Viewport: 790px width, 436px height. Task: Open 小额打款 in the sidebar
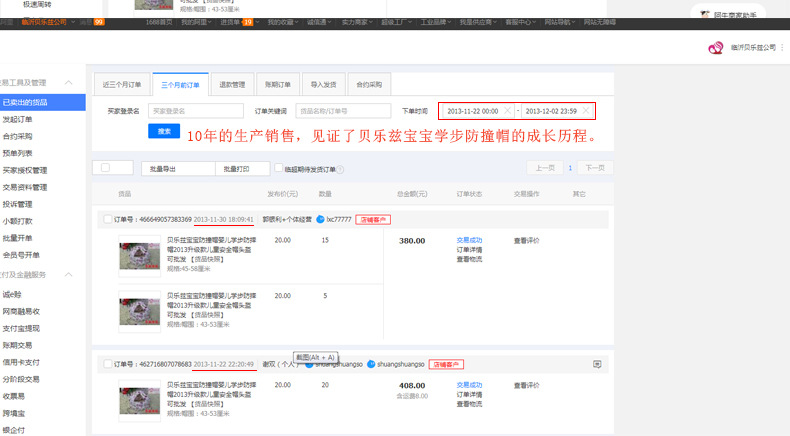point(17,221)
